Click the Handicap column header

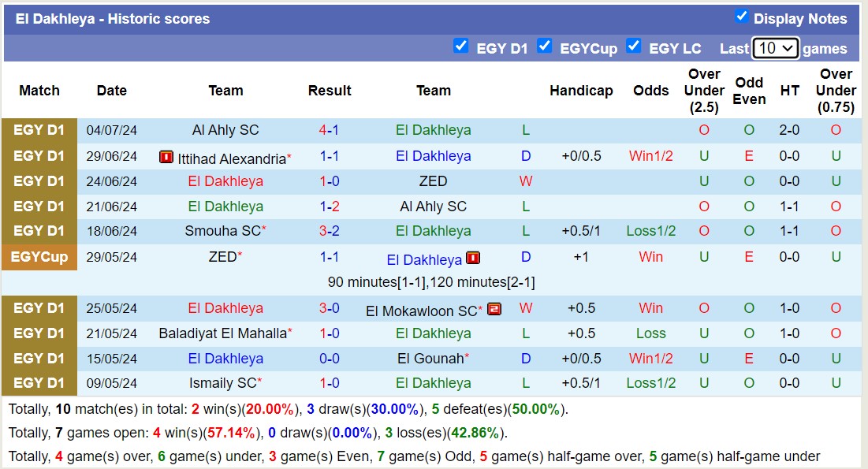pos(581,91)
